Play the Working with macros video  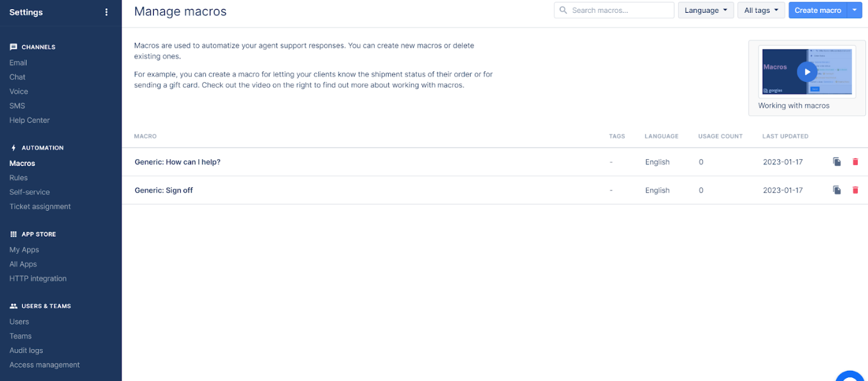(806, 72)
